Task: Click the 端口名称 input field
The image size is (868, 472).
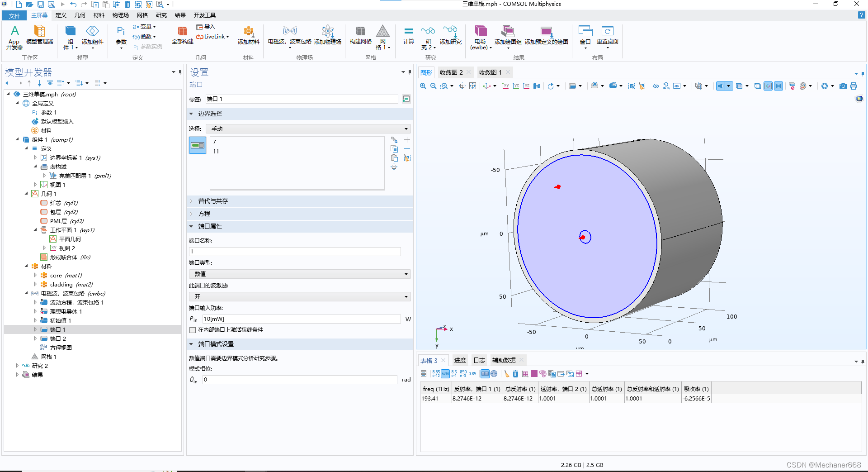Action: coord(295,252)
